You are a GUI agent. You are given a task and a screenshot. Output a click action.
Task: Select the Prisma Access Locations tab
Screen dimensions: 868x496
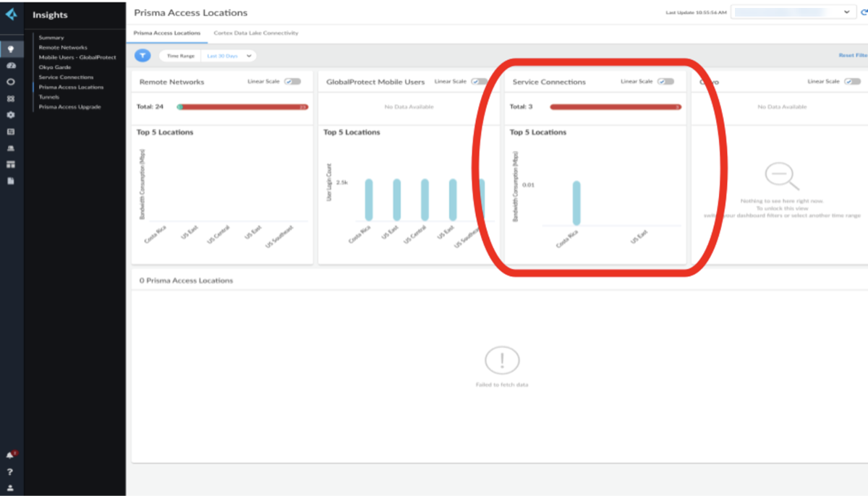pos(167,33)
